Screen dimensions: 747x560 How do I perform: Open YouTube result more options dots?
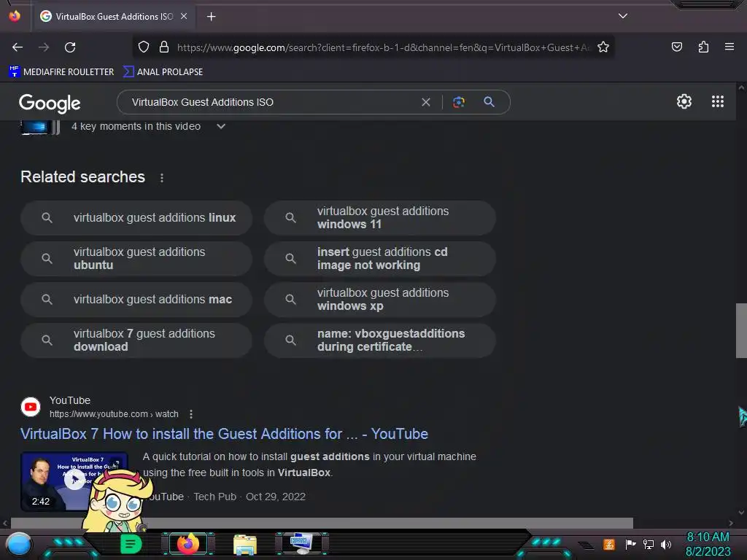coord(191,414)
